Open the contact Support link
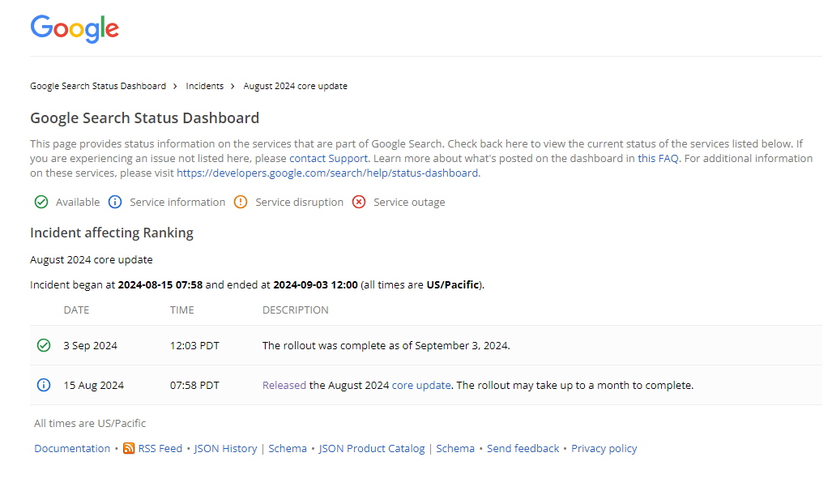The height and width of the screenshot is (504, 832). point(328,159)
